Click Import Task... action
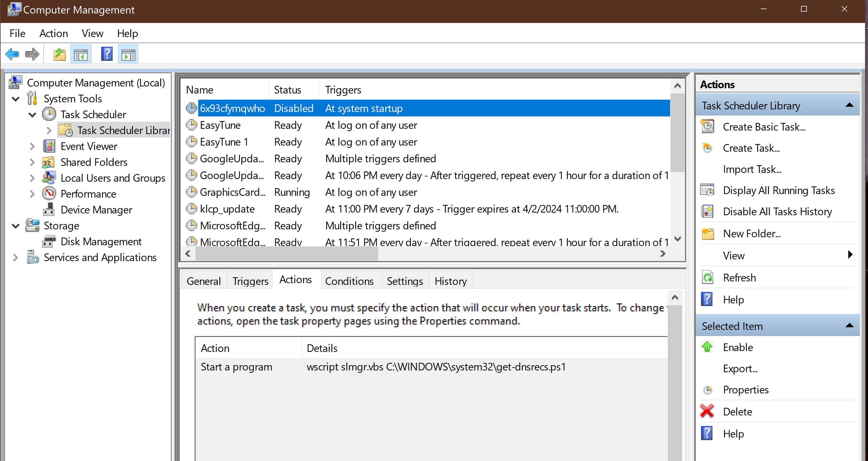The height and width of the screenshot is (461, 868). pos(752,169)
